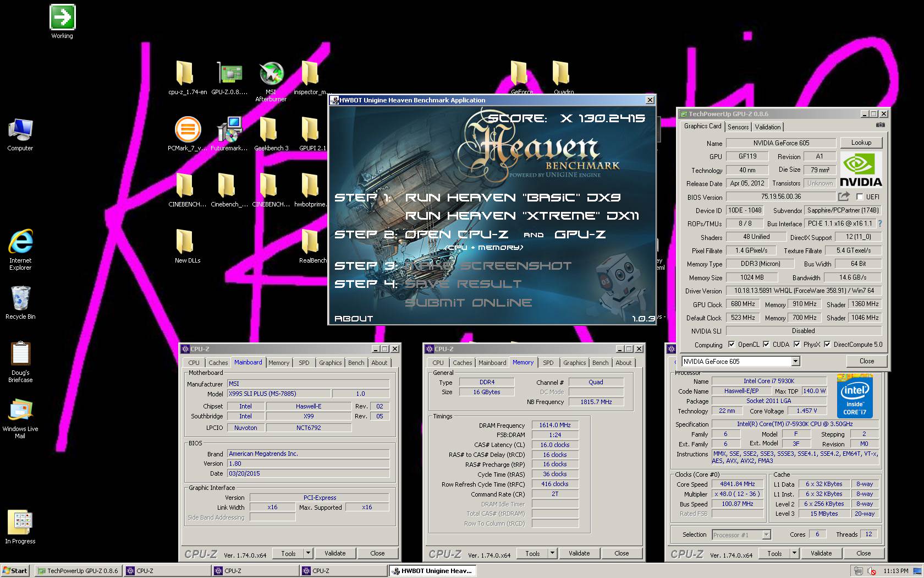Viewport: 924px width, 578px height.
Task: Switch to HWBOT Unigine Heaven taskbar item
Action: (432, 571)
